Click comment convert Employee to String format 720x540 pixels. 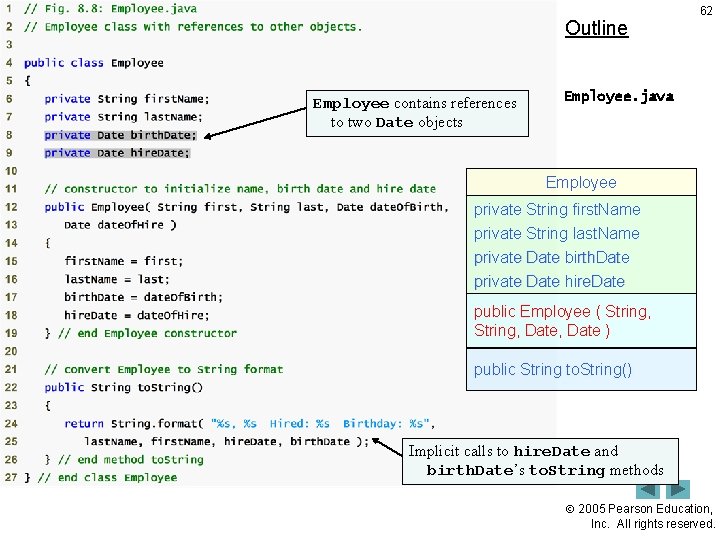(x=164, y=369)
